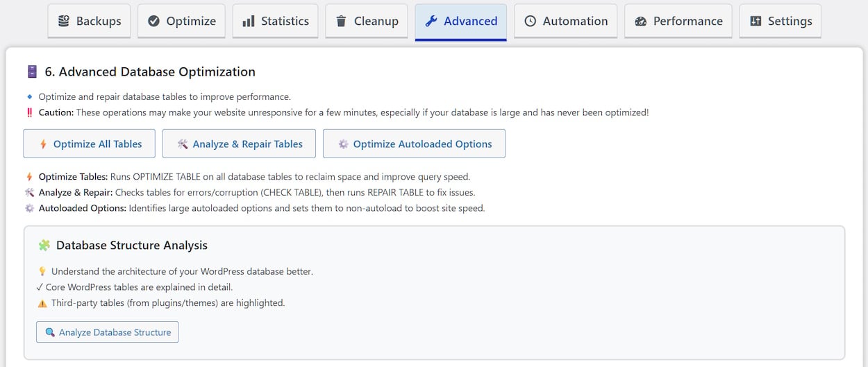Viewport: 868px width, 367px height.
Task: Click the Automation tab clock icon
Action: [x=531, y=22]
